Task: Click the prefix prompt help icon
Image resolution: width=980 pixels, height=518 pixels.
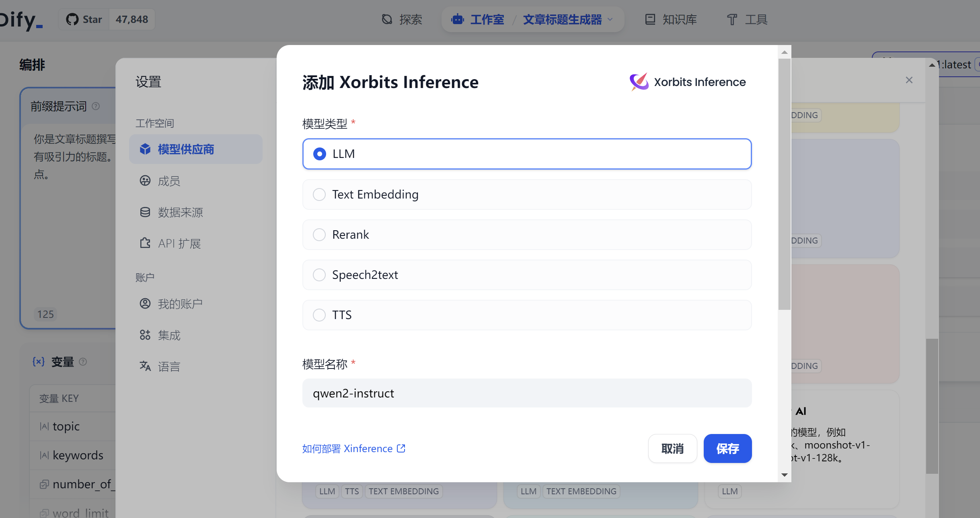Action: pos(96,106)
